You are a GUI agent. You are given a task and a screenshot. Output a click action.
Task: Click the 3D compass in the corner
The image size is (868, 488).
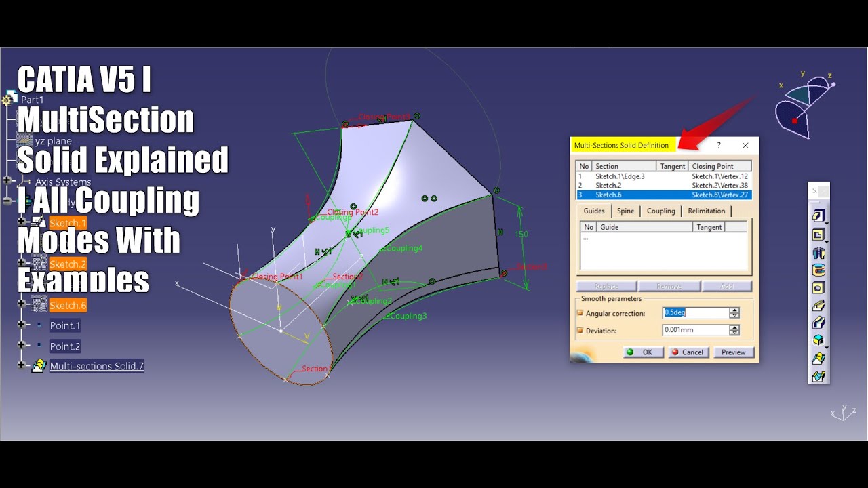pyautogui.click(x=806, y=106)
